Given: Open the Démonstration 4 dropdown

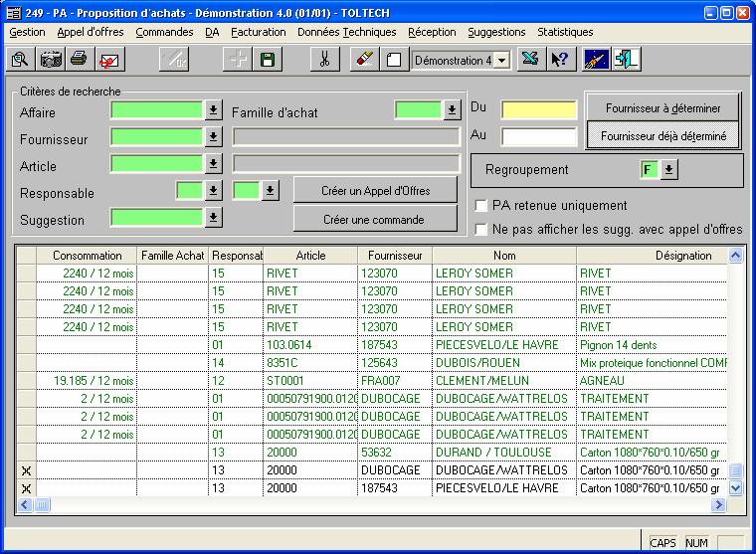Looking at the screenshot, I should [x=502, y=61].
